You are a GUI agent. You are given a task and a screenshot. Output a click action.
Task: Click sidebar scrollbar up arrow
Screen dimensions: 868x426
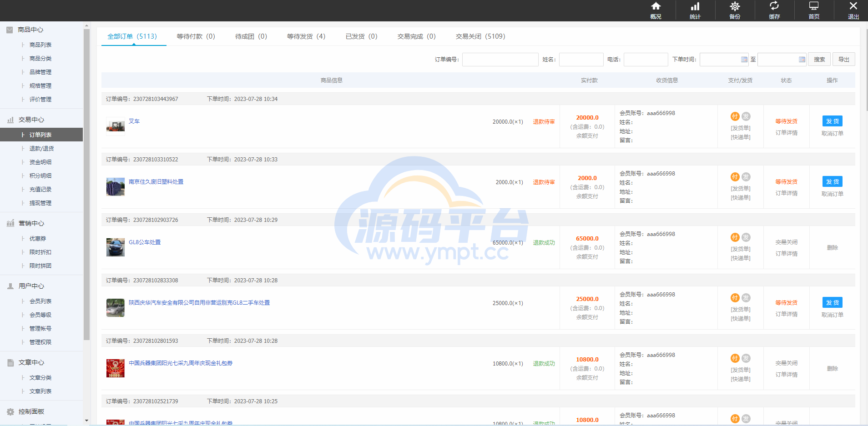pos(86,26)
